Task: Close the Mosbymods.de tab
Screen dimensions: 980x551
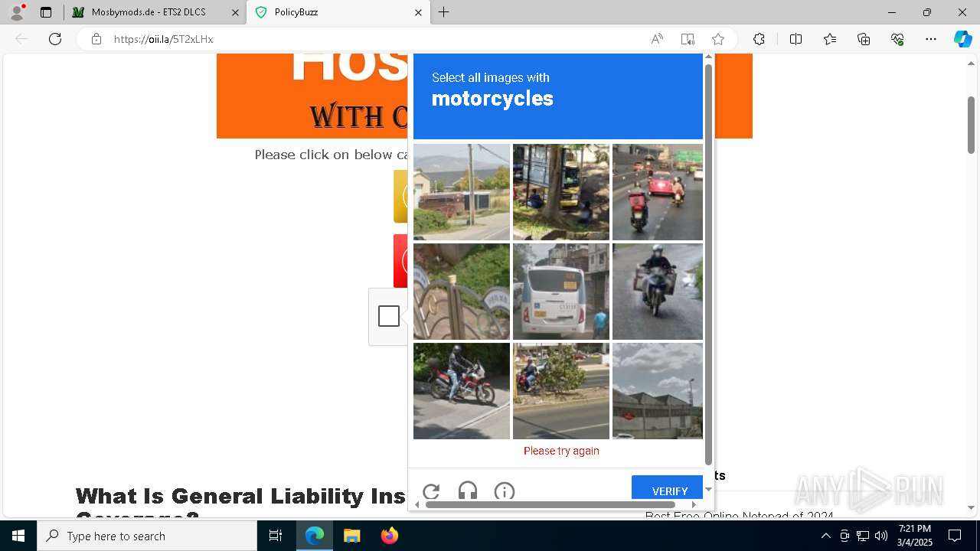Action: coord(234,12)
